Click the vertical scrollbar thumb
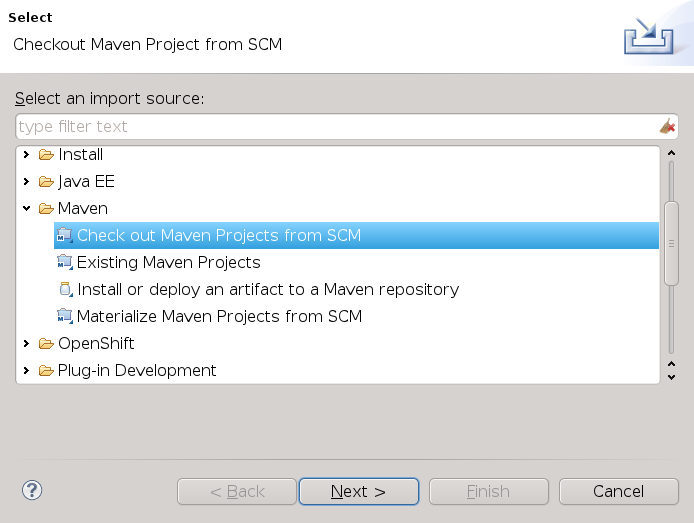 pos(671,243)
